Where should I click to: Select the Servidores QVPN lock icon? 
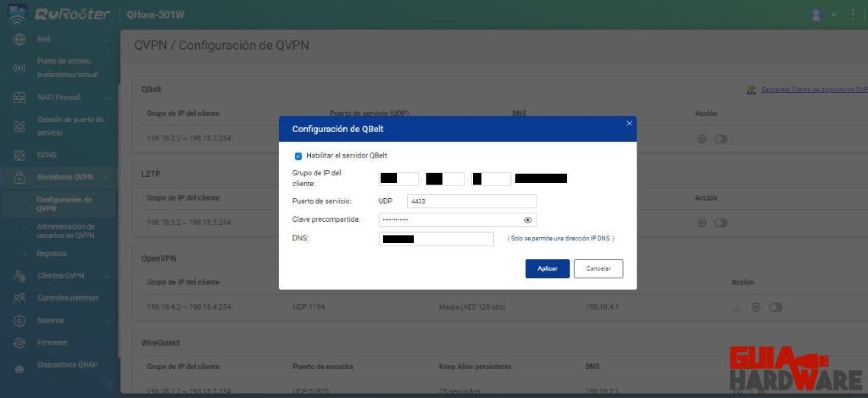tap(19, 177)
